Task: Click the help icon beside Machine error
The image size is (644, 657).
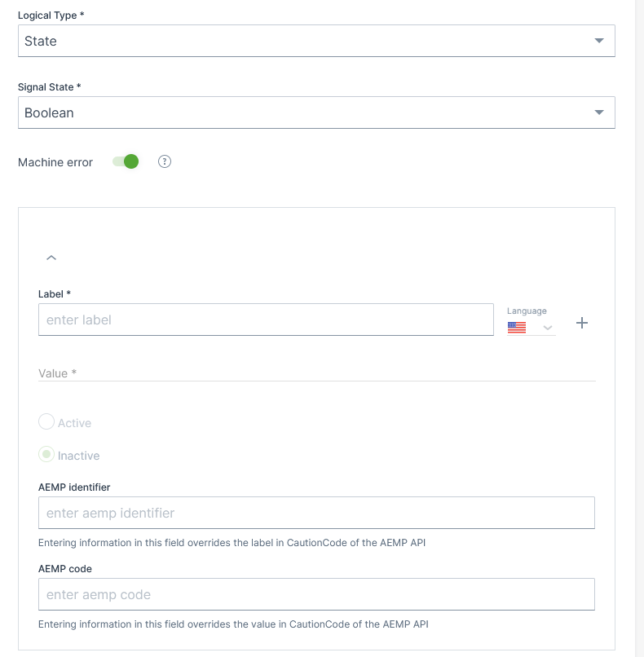Action: pyautogui.click(x=165, y=162)
